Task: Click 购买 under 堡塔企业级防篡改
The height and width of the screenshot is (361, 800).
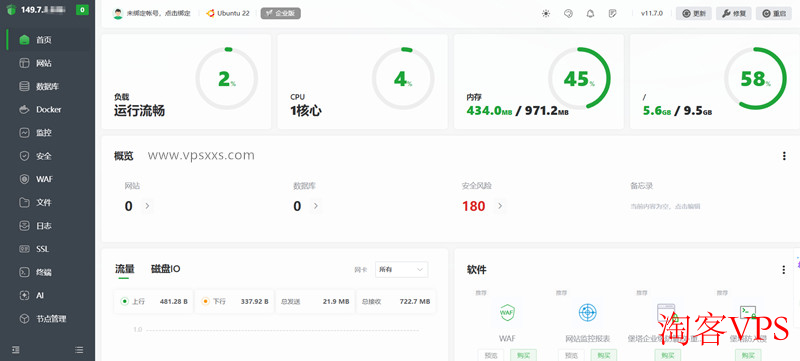Action: coord(668,355)
